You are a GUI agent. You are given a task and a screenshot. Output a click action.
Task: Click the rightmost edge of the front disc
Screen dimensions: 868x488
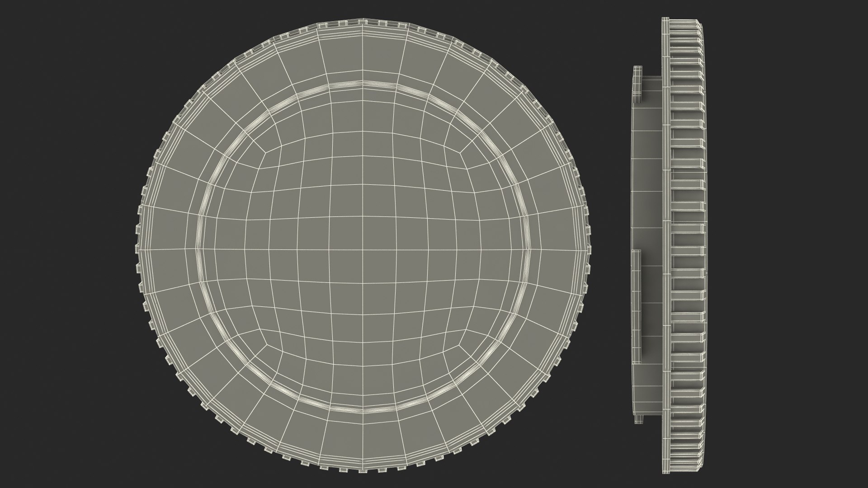[x=590, y=250]
